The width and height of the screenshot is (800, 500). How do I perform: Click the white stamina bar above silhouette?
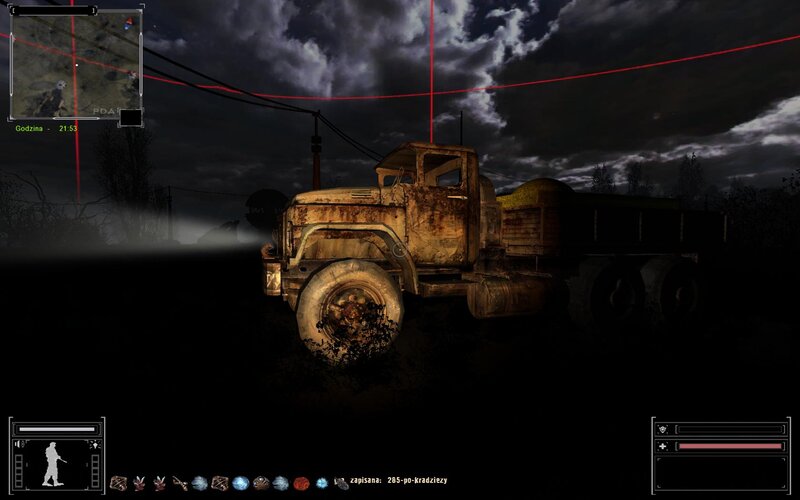pos(56,429)
